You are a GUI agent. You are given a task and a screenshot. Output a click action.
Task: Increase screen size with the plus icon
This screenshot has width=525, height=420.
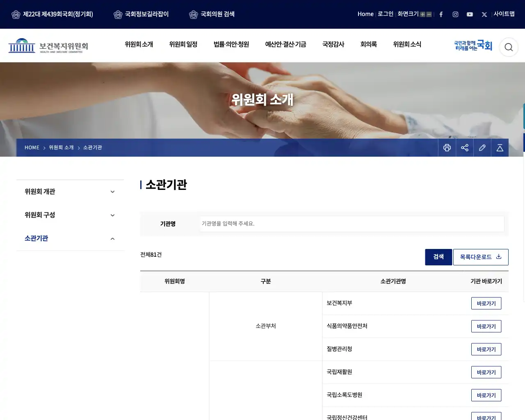pyautogui.click(x=422, y=14)
